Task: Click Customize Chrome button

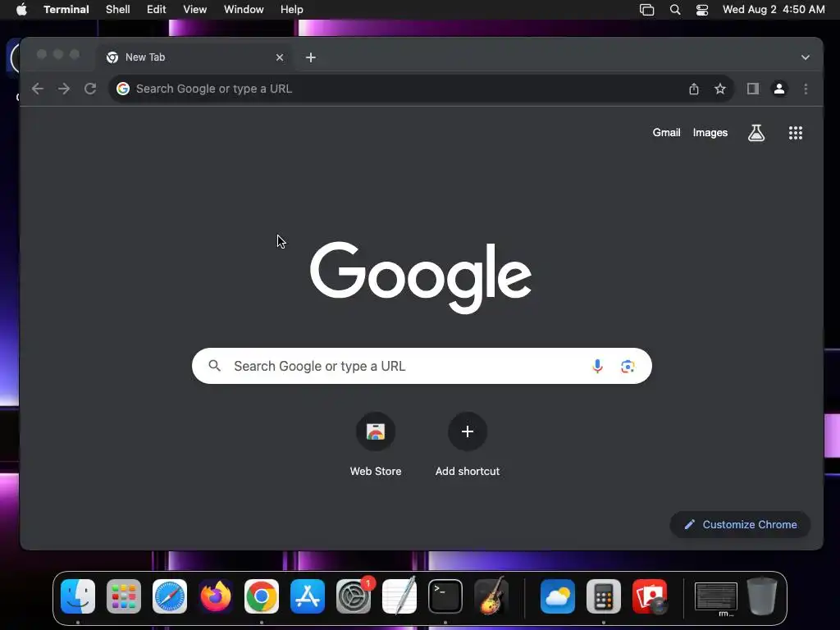Action: coord(740,524)
